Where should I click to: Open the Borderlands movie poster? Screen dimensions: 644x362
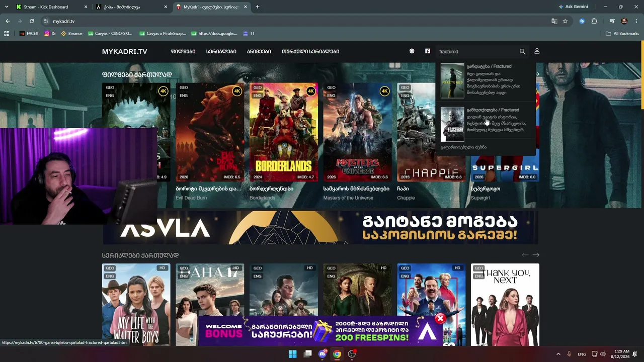coord(284,132)
